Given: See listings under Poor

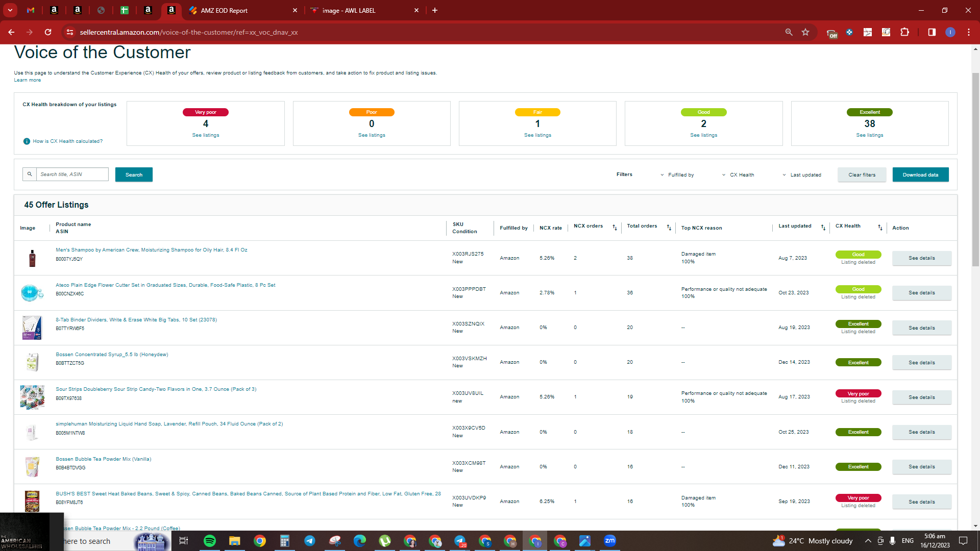Looking at the screenshot, I should [x=372, y=135].
